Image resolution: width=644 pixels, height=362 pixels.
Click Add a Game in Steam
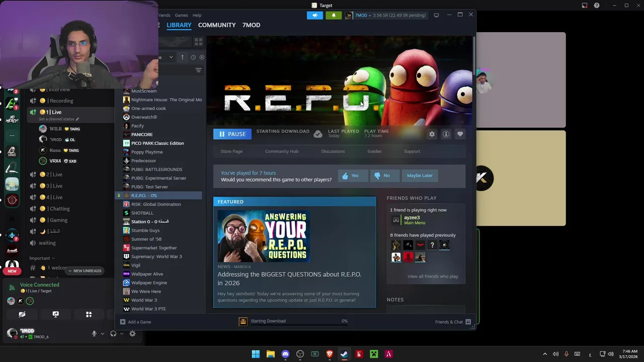[x=135, y=322]
